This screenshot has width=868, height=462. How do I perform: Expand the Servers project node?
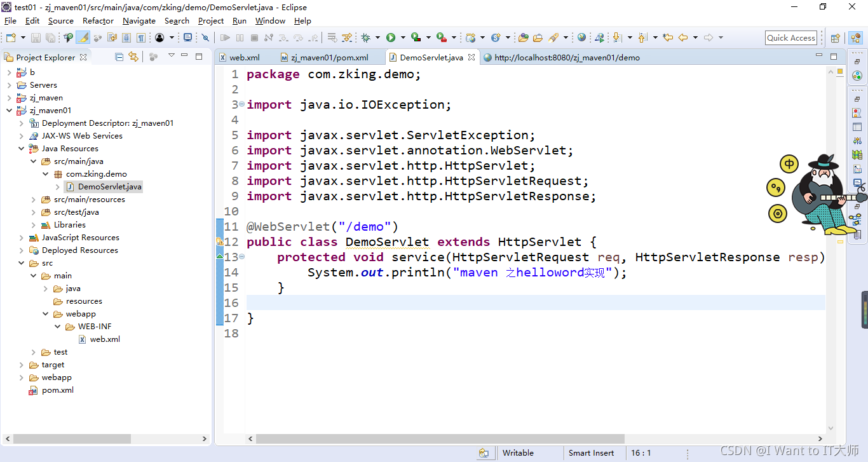click(x=9, y=85)
